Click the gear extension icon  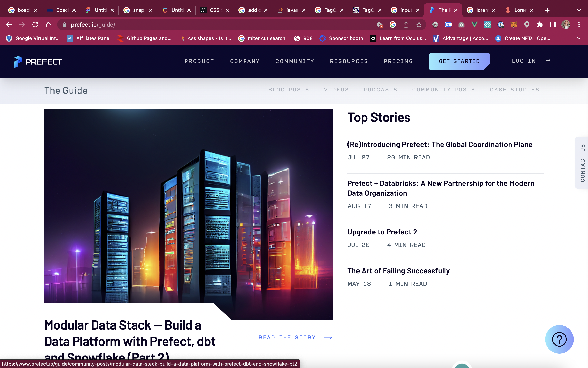point(435,25)
